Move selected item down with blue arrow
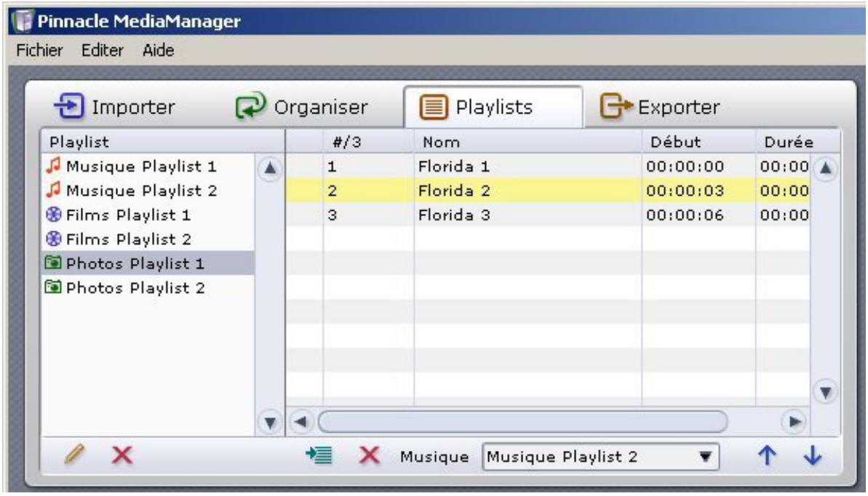The height and width of the screenshot is (496, 868). (812, 455)
